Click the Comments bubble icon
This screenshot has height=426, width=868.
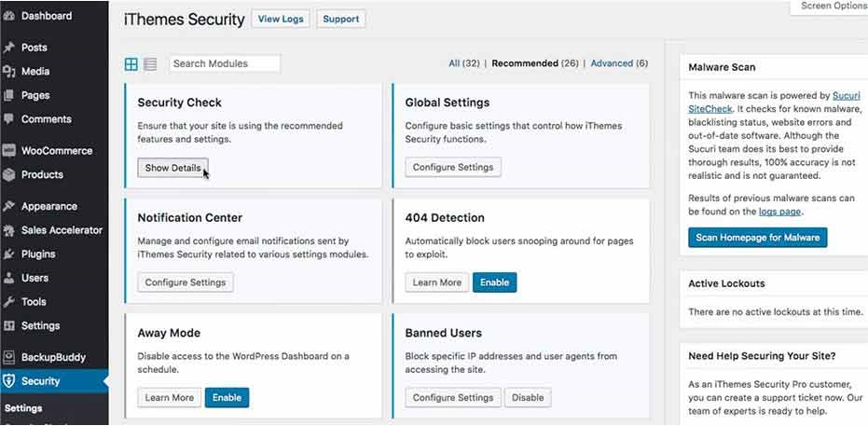click(x=8, y=119)
